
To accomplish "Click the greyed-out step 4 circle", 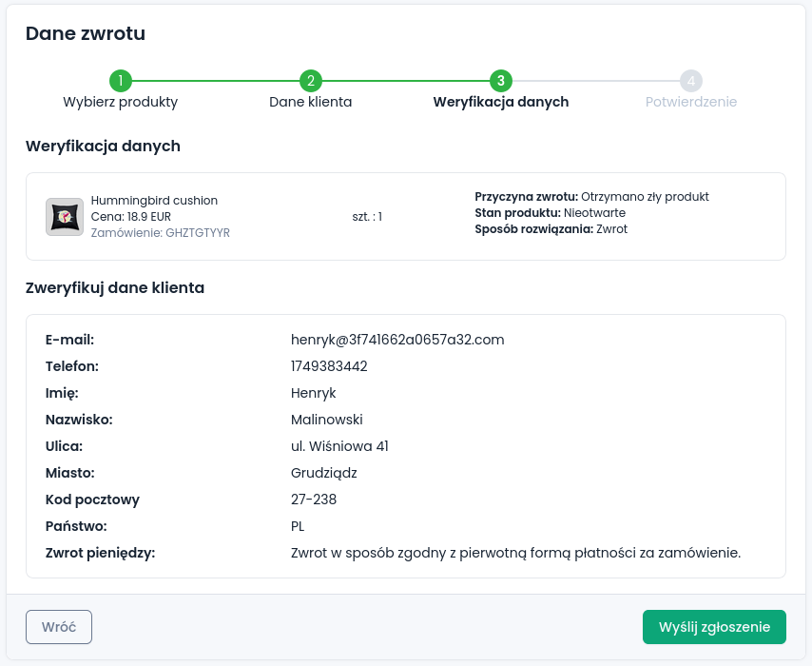I will tap(691, 81).
